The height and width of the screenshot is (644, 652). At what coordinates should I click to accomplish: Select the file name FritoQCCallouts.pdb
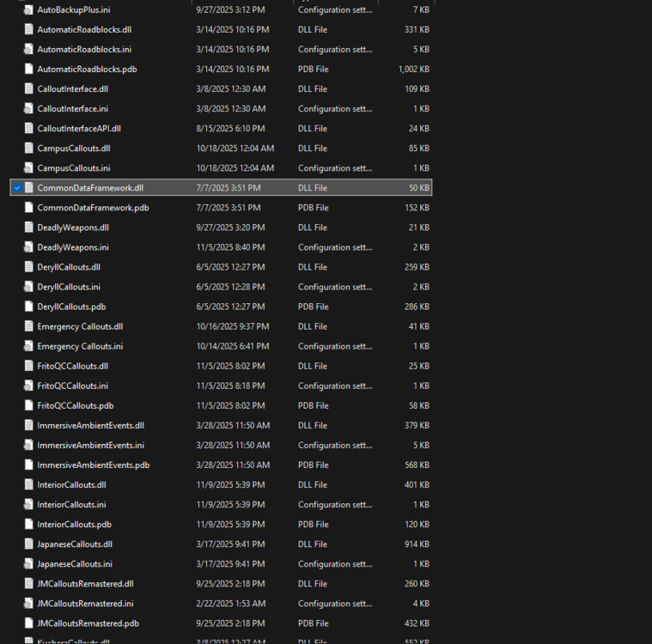76,406
